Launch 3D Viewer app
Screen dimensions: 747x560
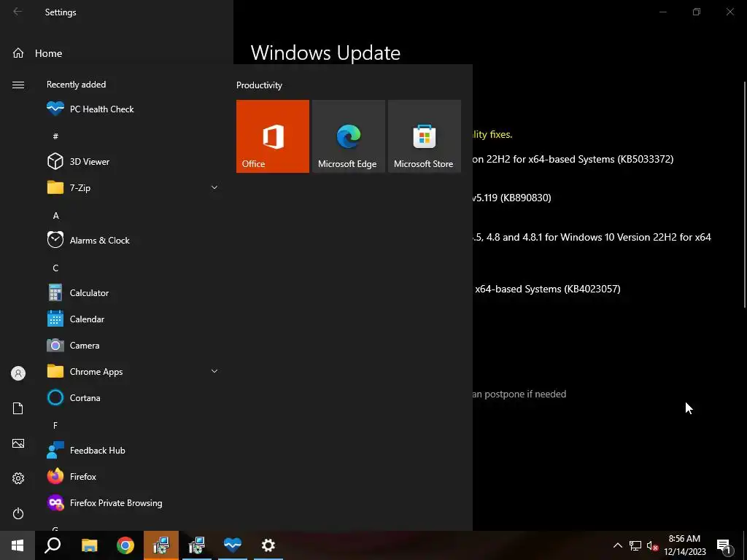(x=133, y=161)
